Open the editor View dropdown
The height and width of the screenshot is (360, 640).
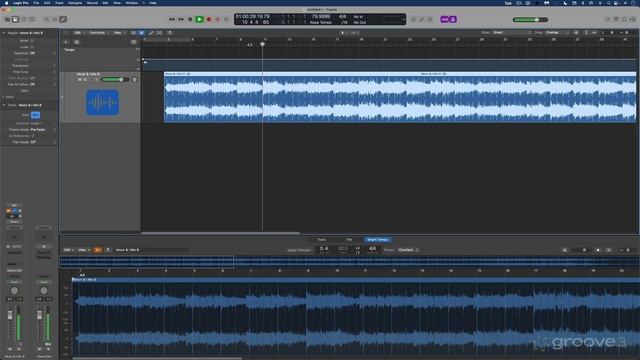point(83,250)
